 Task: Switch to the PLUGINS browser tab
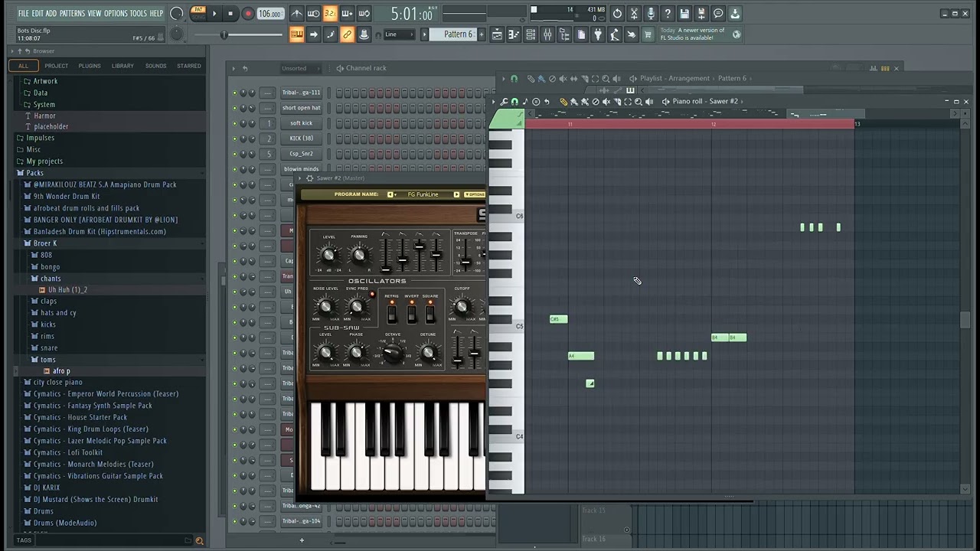(x=90, y=66)
